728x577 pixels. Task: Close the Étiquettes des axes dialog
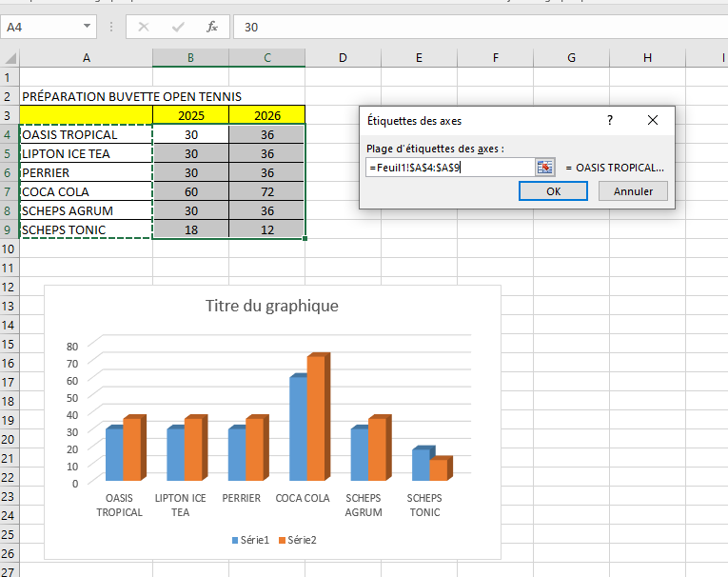(x=652, y=120)
